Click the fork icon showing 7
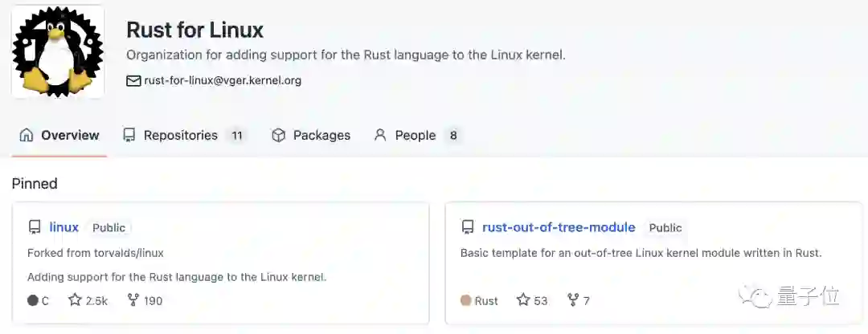868x334 pixels. (x=573, y=300)
